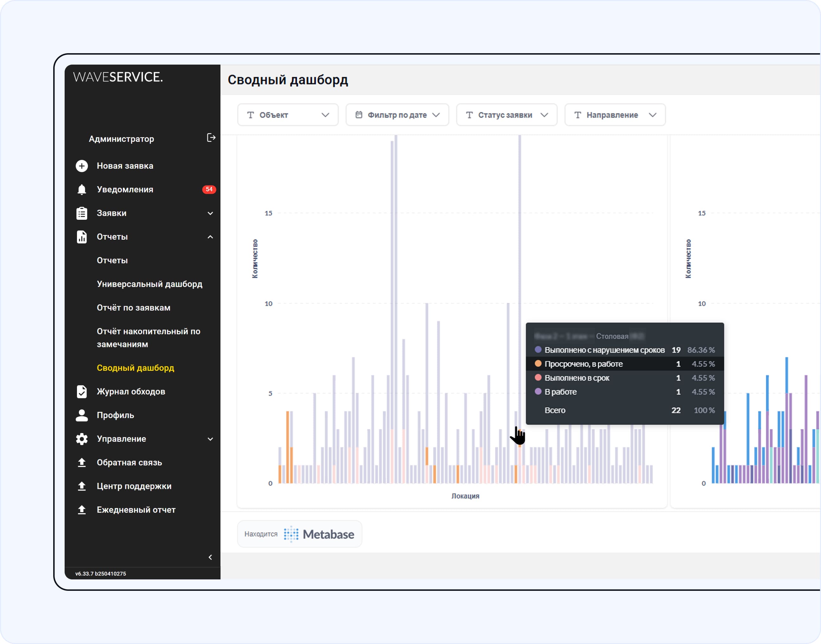This screenshot has height=644, width=821.
Task: Select Отчёт по заявкам menu item
Action: (133, 308)
